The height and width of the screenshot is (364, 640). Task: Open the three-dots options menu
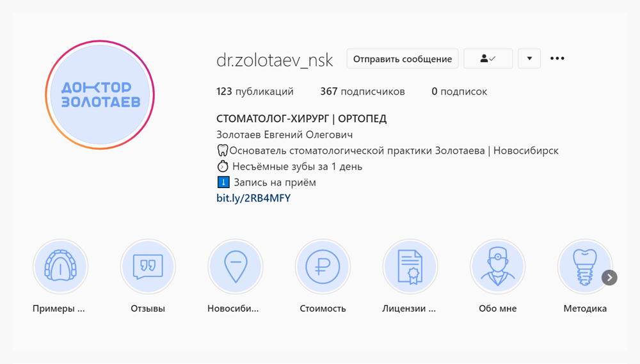pos(557,58)
